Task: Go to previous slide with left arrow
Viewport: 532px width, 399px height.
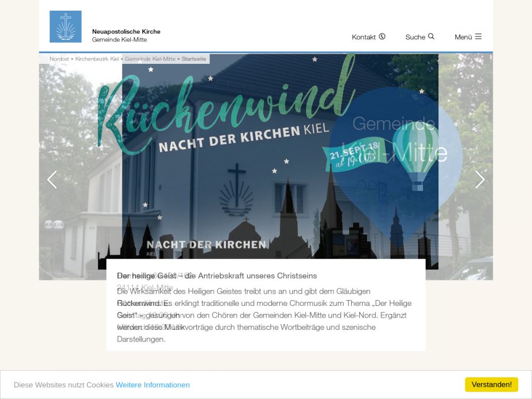Action: pos(52,180)
